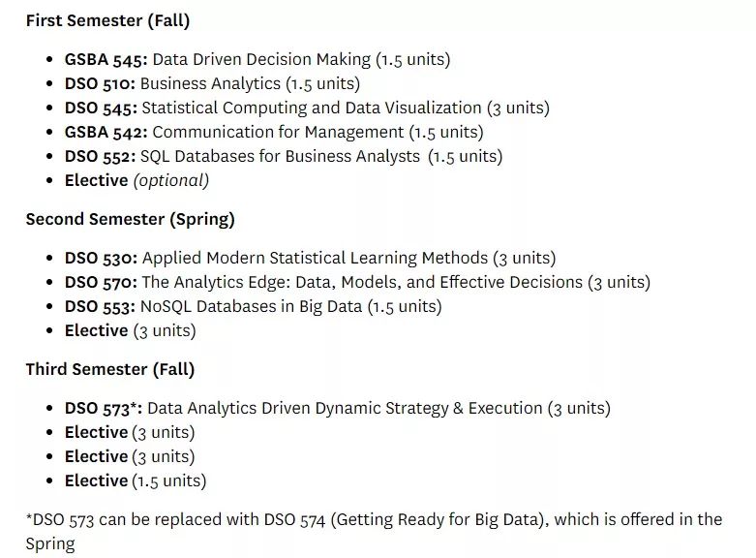Select the Elective under Second Semester
The image size is (756, 558).
pyautogui.click(x=130, y=330)
